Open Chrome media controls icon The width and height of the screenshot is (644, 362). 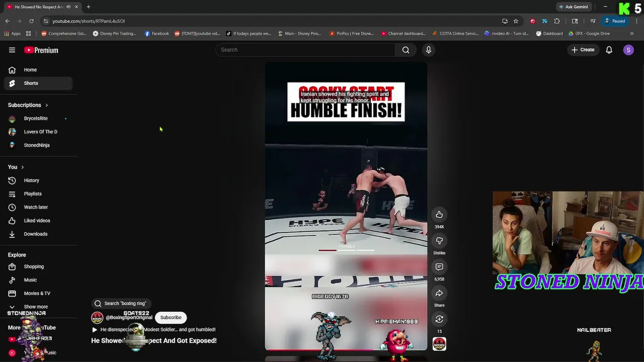(593, 21)
